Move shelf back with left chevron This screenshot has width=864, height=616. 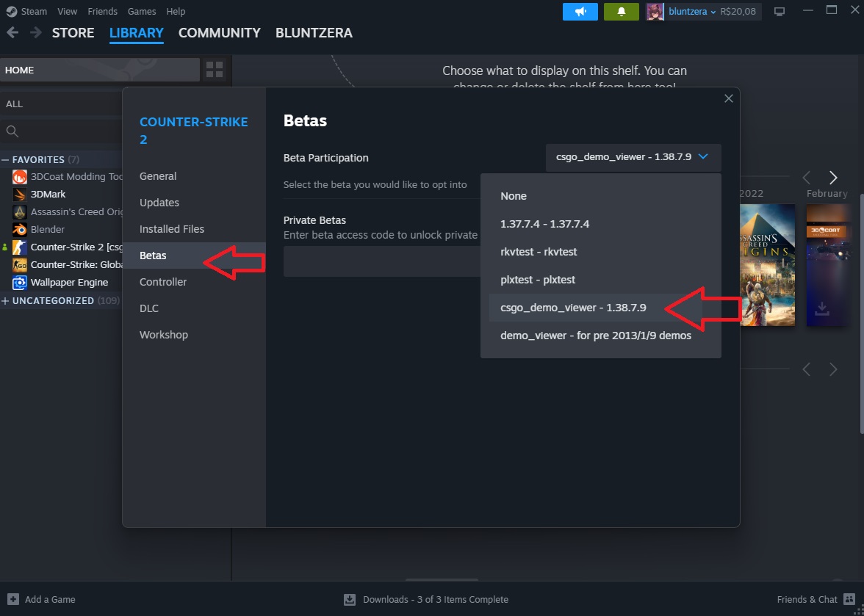click(x=807, y=177)
